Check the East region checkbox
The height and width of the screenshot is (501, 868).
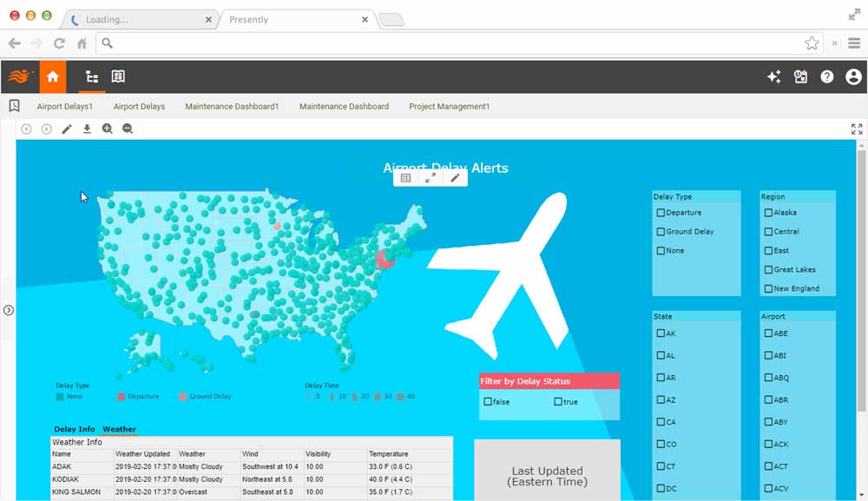point(768,251)
